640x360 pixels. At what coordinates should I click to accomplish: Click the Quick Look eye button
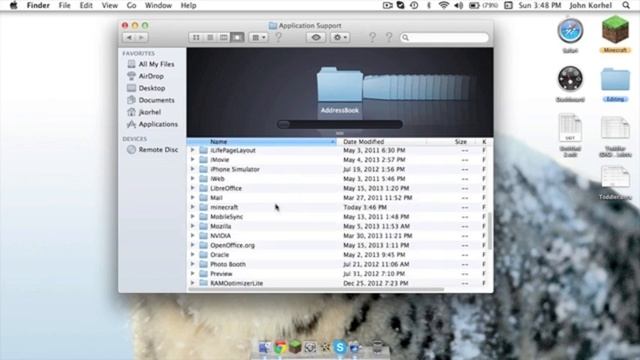point(316,38)
